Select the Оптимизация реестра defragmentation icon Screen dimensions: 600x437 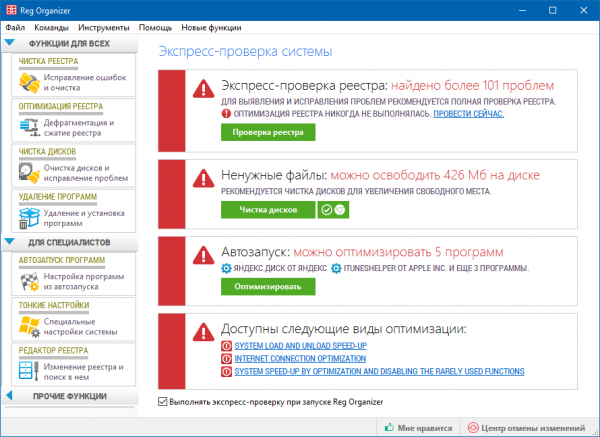pyautogui.click(x=30, y=127)
